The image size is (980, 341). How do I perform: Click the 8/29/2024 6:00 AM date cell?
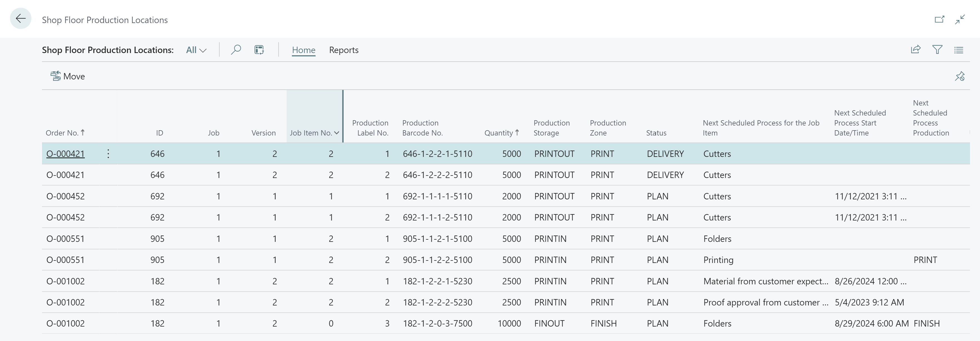(x=872, y=323)
